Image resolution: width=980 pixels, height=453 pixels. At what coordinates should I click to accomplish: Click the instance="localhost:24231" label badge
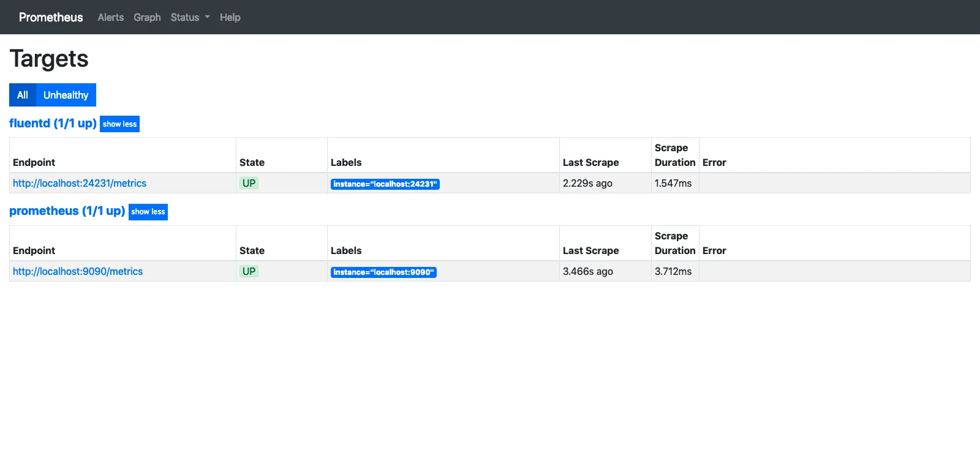point(385,184)
